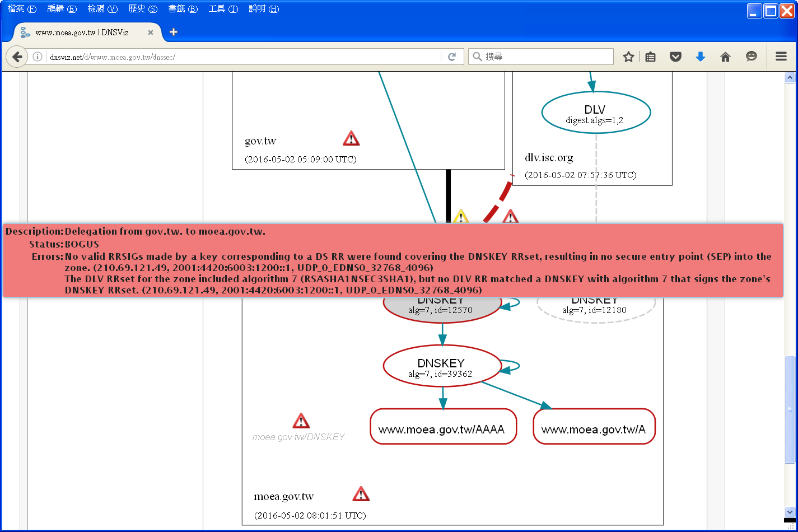Click the dnsviz.net address bar
The height and width of the screenshot is (532, 798).
[241, 57]
